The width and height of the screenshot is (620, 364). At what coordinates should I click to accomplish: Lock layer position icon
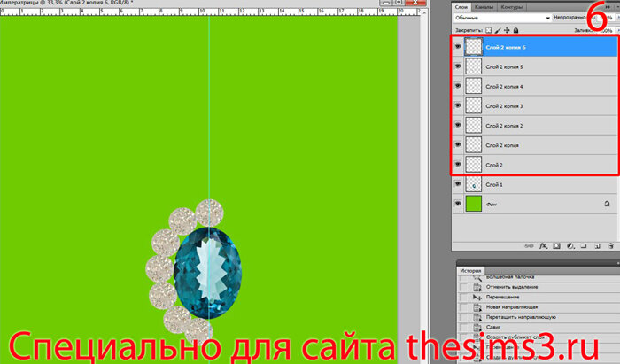[x=509, y=29]
